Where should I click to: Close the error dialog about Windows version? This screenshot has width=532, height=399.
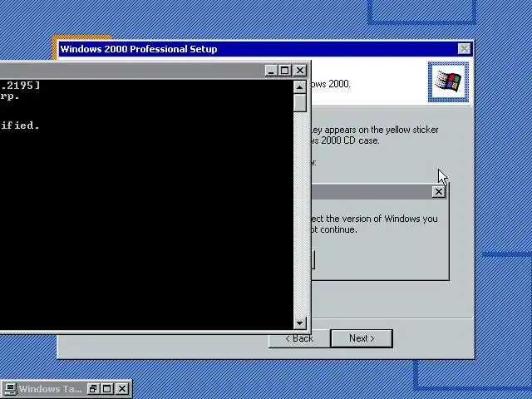click(438, 192)
